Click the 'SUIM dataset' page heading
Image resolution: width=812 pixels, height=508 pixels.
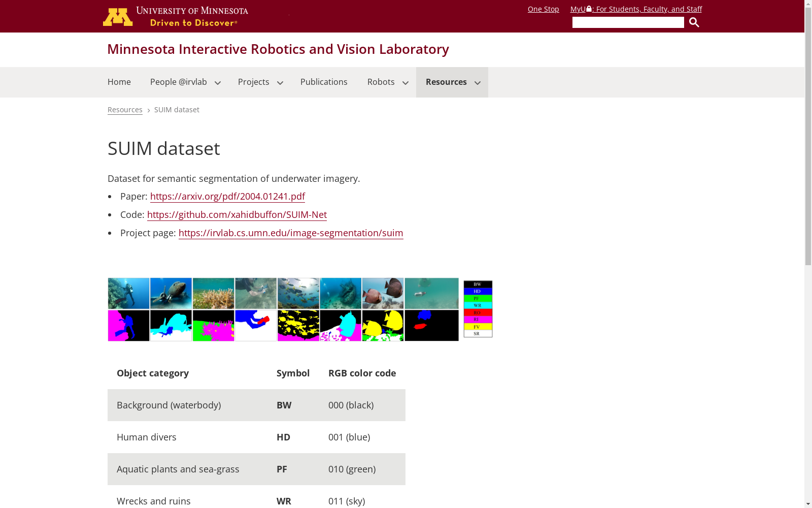click(x=164, y=148)
